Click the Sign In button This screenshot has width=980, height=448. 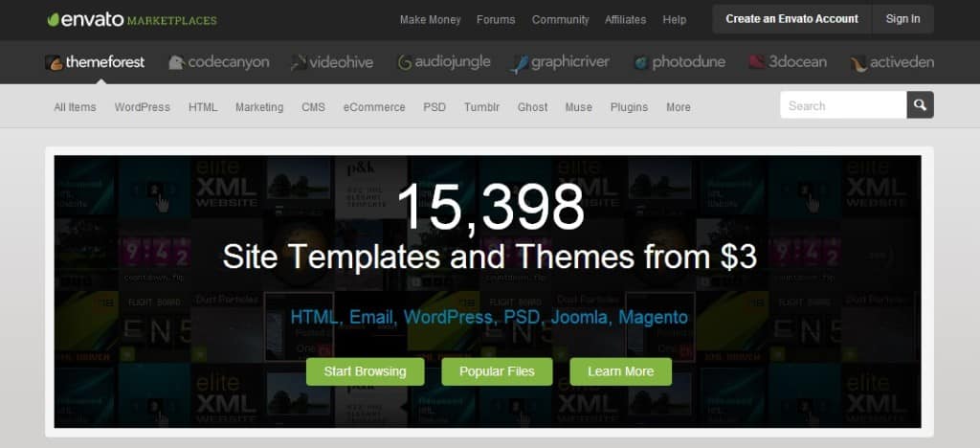[902, 19]
